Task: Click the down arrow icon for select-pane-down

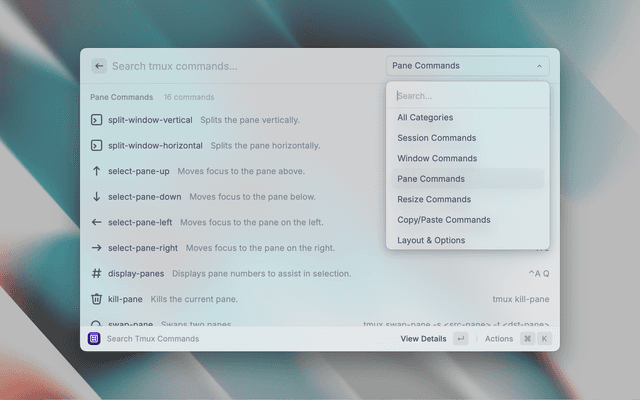Action: (x=97, y=197)
